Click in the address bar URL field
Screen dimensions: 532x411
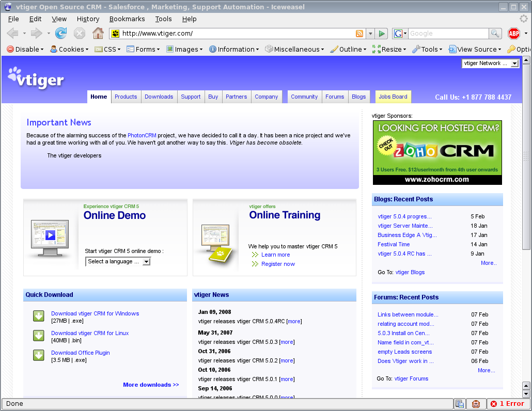coord(238,34)
